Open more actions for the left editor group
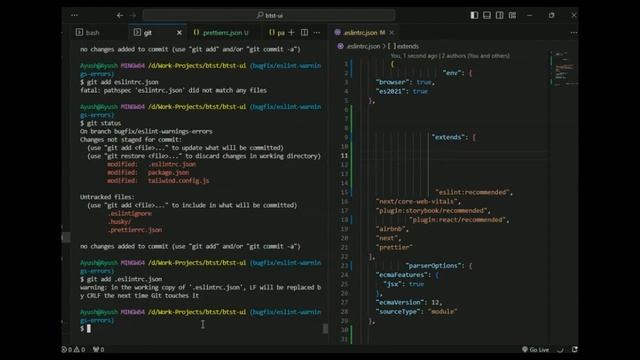Image resolution: width=640 pixels, height=360 pixels. click(x=317, y=32)
